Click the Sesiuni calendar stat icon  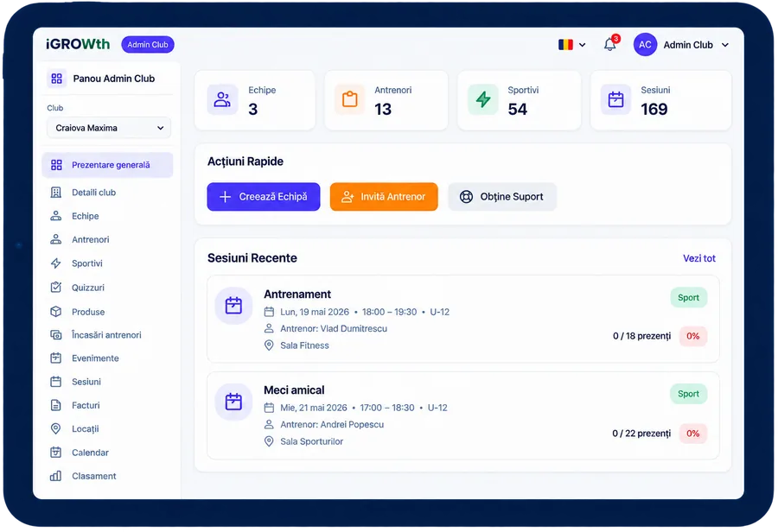615,99
